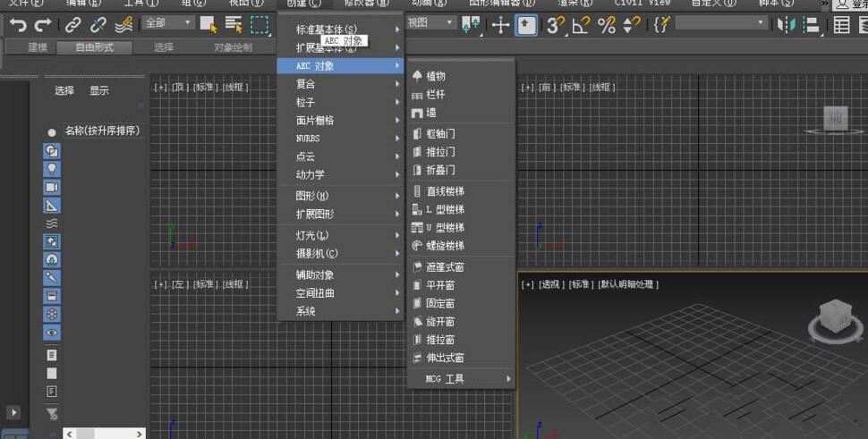Viewport: 868px width, 439px height.
Task: Expand the NURBS submenu
Action: tap(340, 139)
